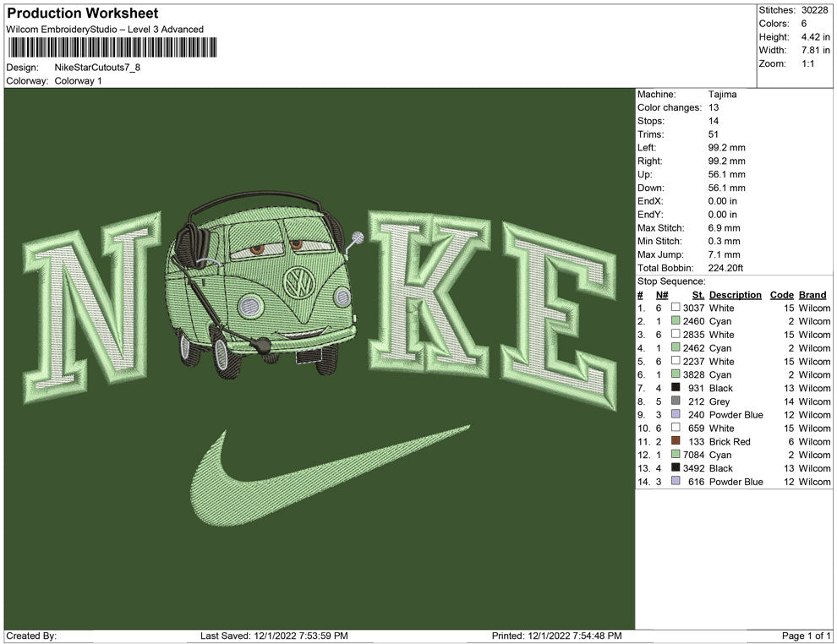Click the total bobbin value 224.20ft
This screenshot has width=837, height=644.
click(725, 268)
